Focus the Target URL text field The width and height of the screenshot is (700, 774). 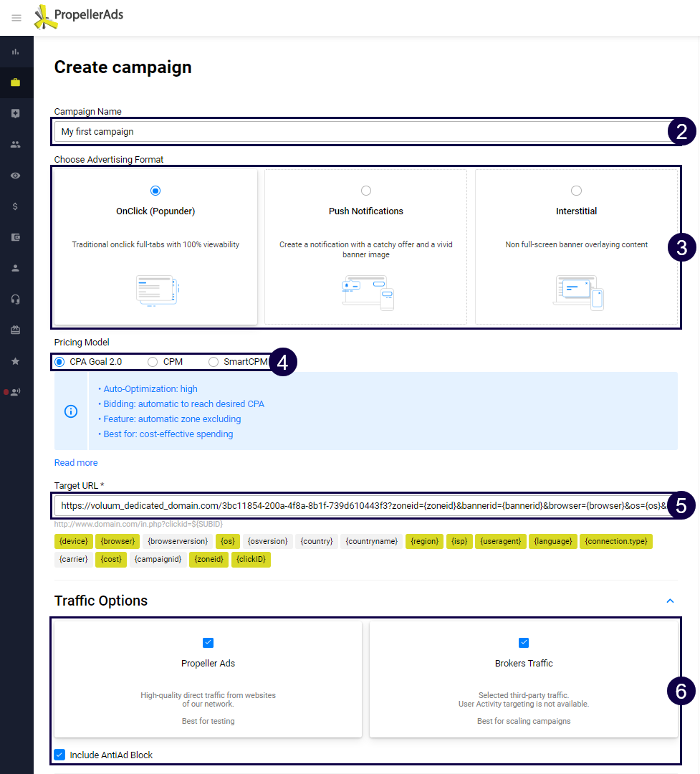tap(358, 505)
